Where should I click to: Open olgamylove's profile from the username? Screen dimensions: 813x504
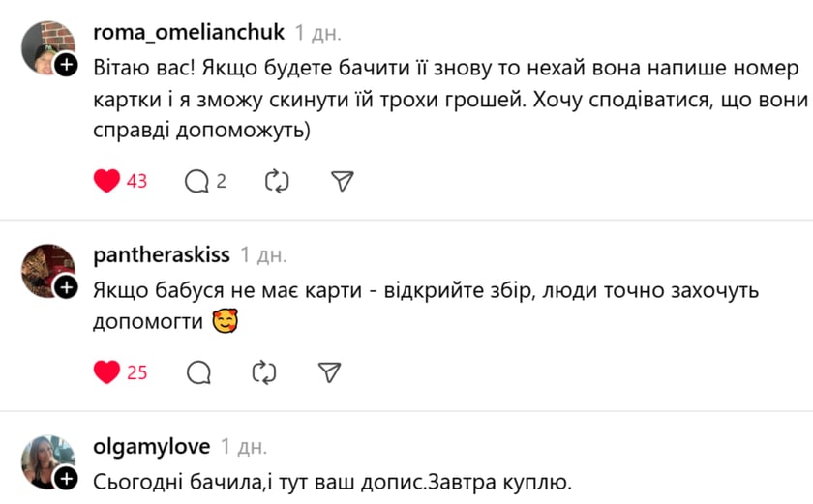click(152, 446)
